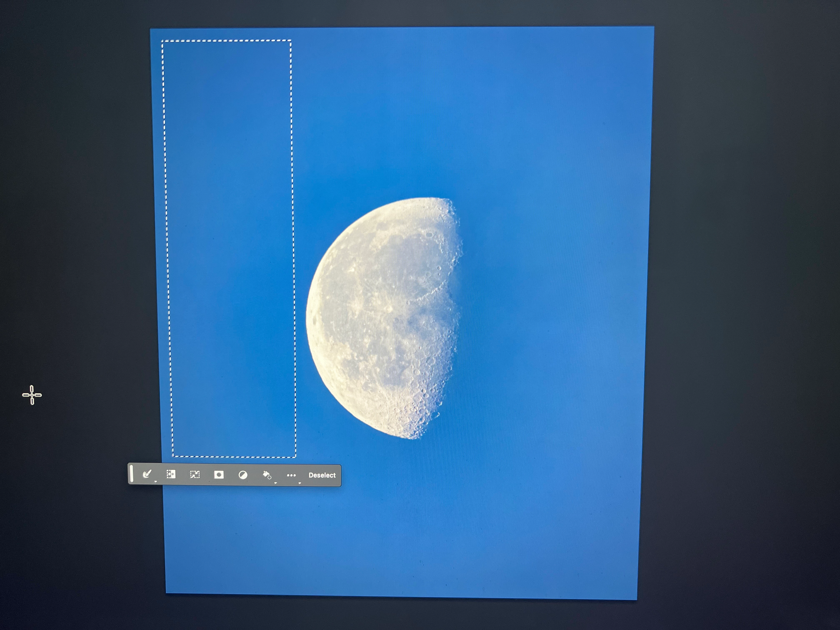Create mask from selection icon

[x=219, y=475]
